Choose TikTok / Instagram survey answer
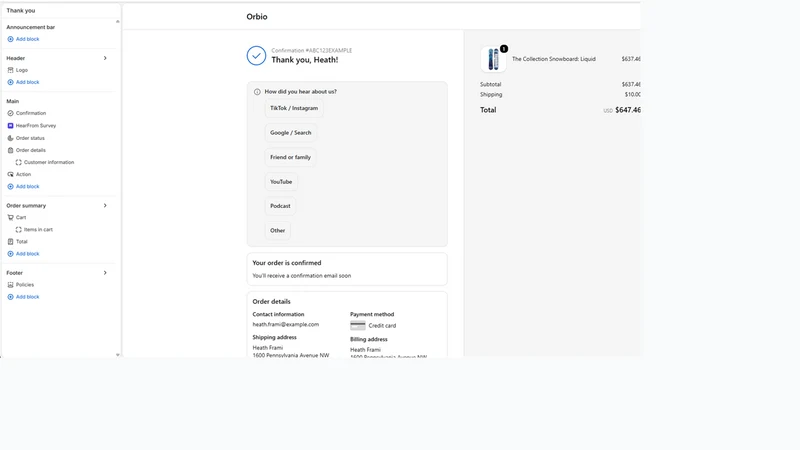The height and width of the screenshot is (450, 800). tap(294, 108)
